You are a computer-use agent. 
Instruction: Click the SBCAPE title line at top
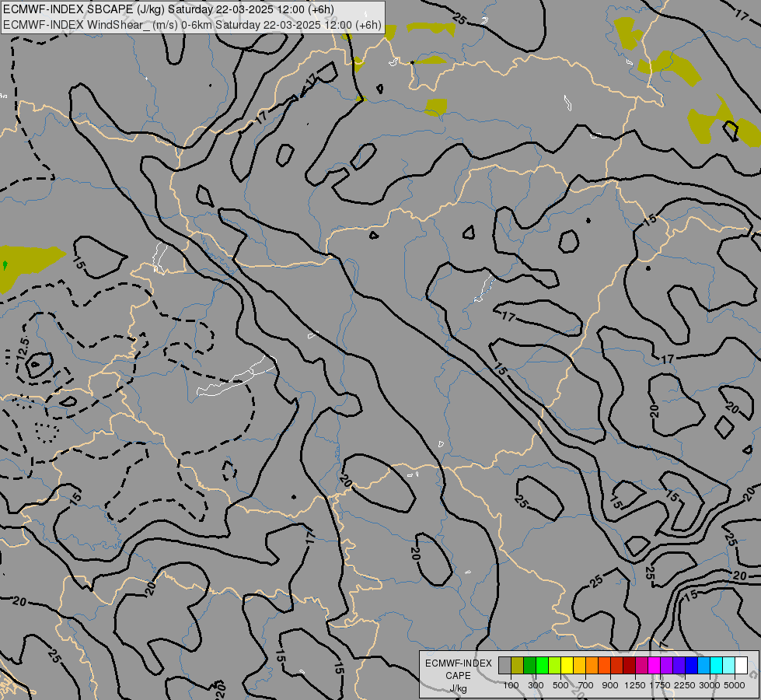169,9
